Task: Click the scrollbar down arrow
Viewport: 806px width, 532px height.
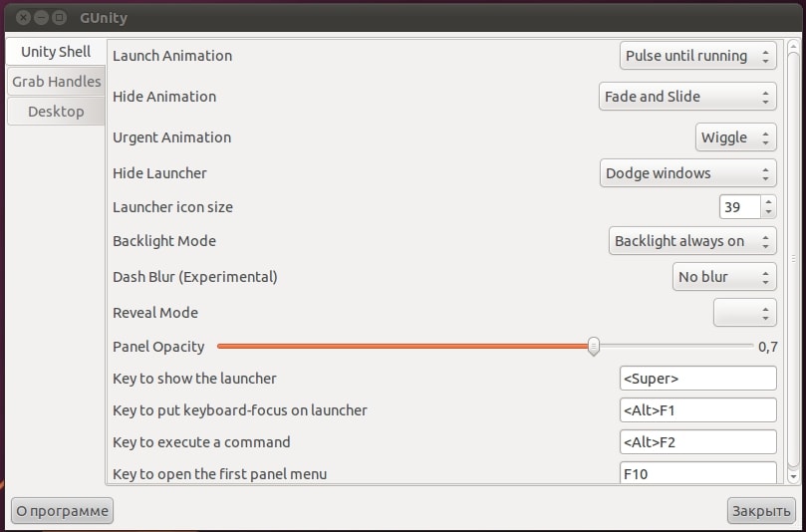Action: click(793, 476)
